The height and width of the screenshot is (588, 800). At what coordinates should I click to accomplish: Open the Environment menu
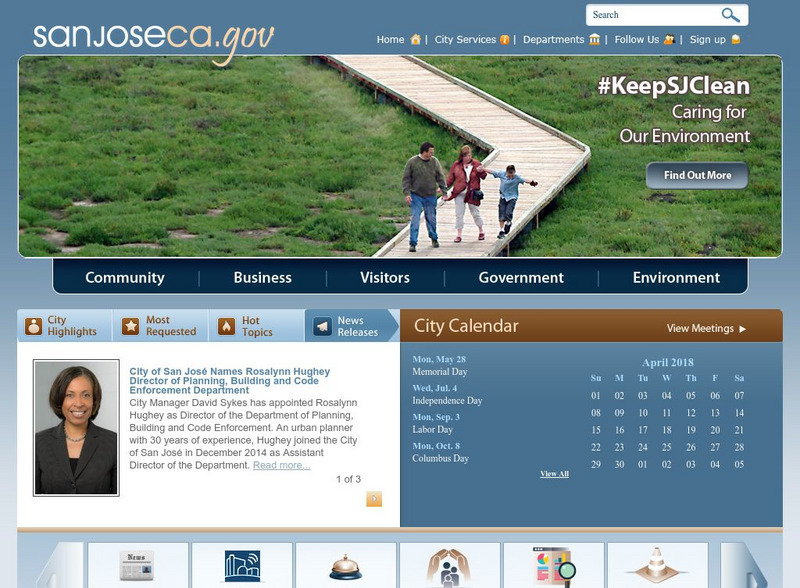click(x=677, y=277)
